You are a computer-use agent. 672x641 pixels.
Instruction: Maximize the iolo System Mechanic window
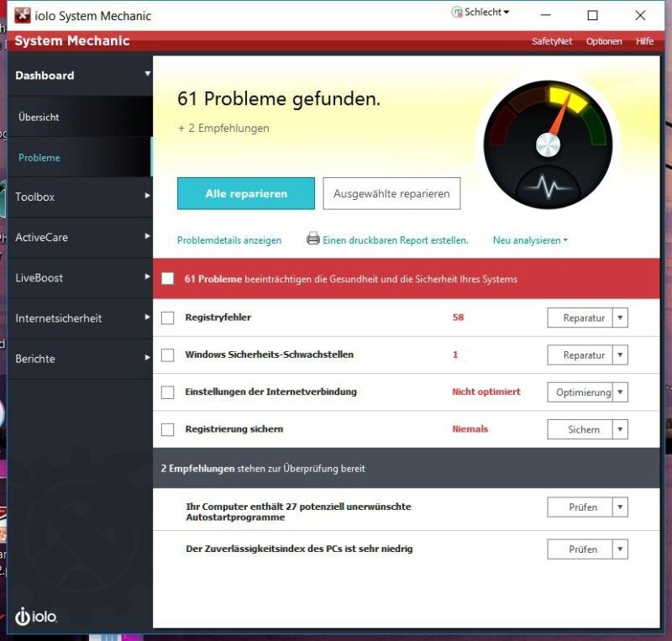click(592, 15)
